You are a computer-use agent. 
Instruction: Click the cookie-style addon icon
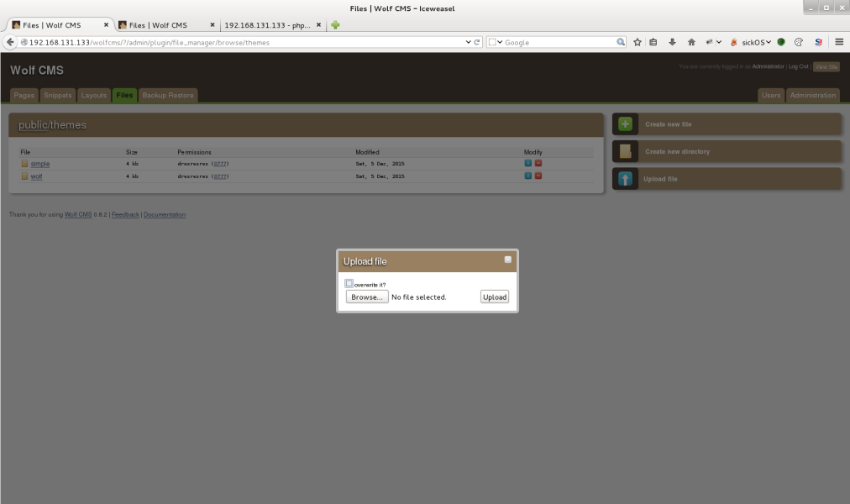(x=799, y=42)
